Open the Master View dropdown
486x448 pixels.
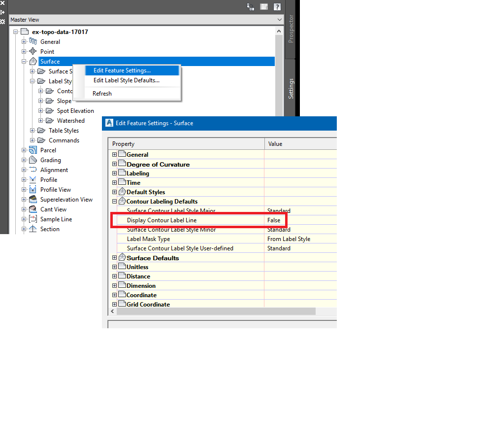point(280,19)
